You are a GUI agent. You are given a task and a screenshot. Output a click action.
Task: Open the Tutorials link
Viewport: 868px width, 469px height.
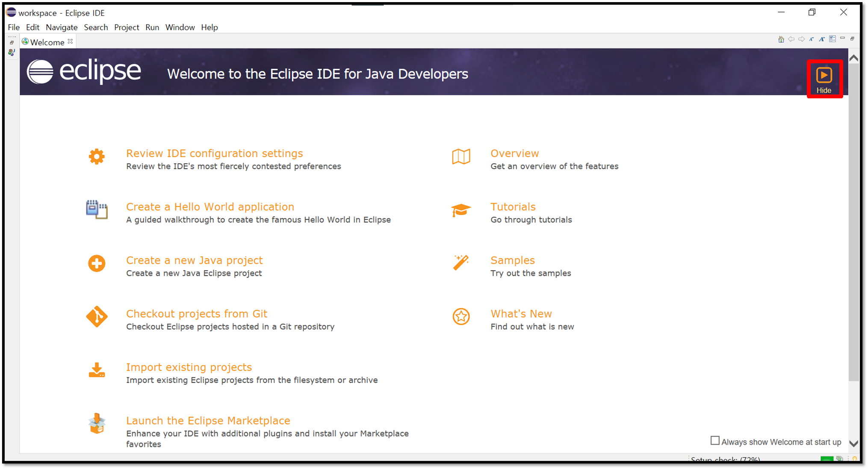513,207
